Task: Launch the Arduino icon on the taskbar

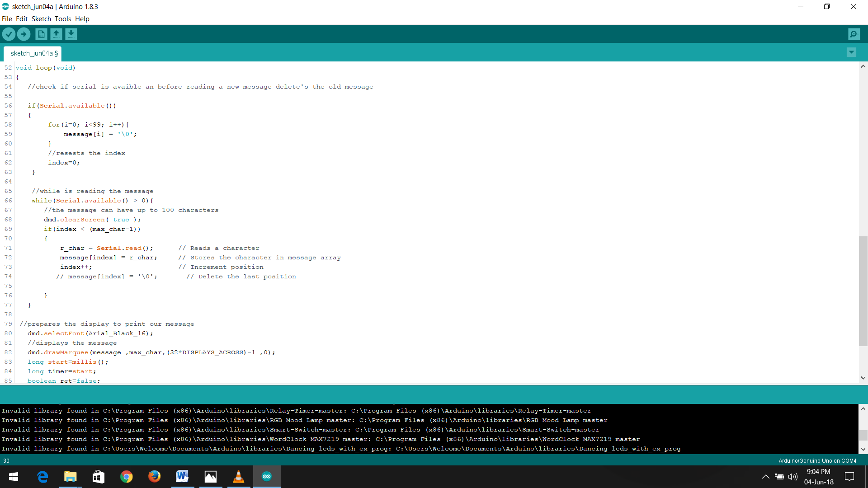Action: coord(267,476)
